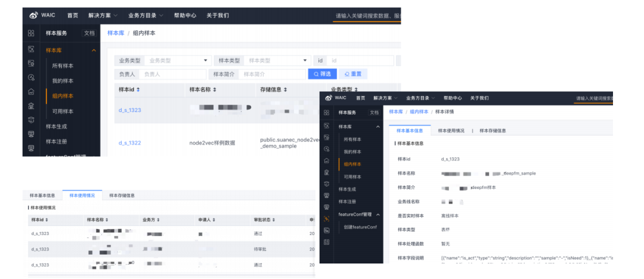Open sample link d_s_1322 in the list table
Screen dimensions: 644x279
point(130,143)
